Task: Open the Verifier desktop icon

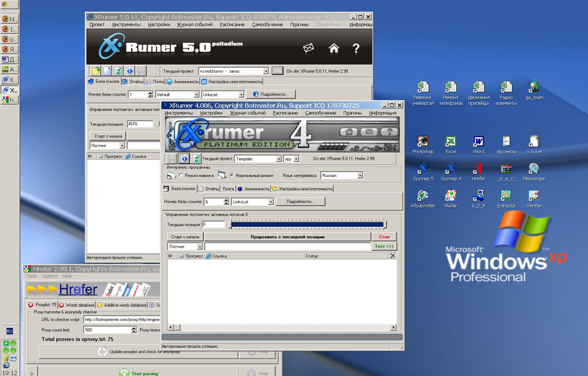Action: pos(534,199)
